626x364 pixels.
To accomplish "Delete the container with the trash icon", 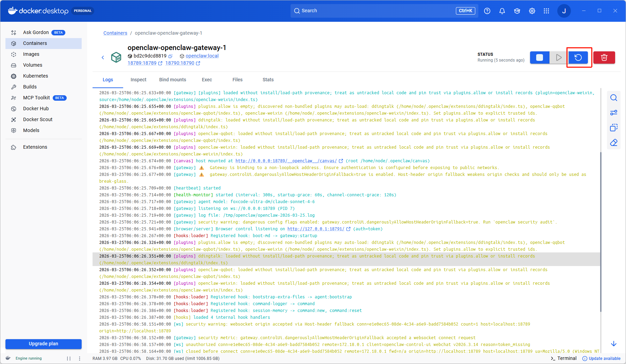I will [604, 57].
